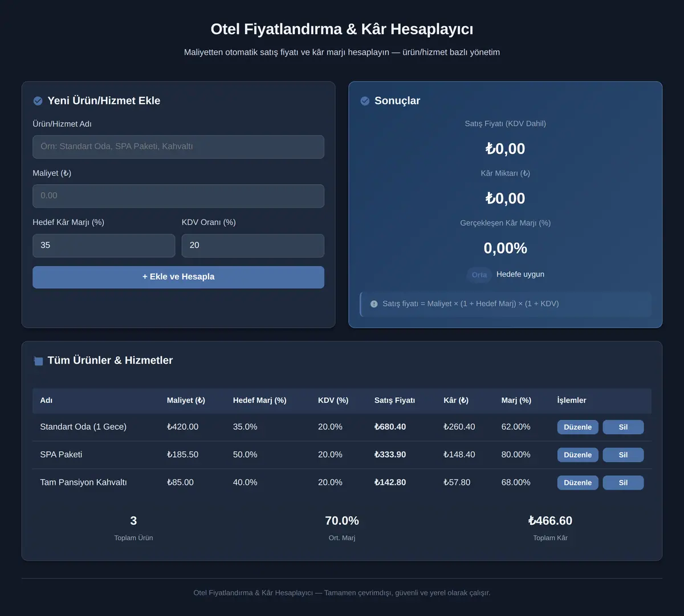
Task: Click the ₺333.90 sale price cell
Action: point(390,455)
